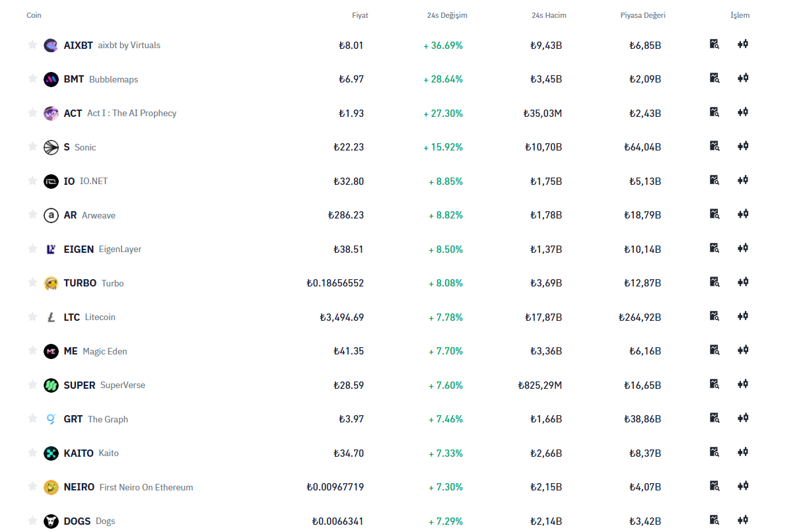Image resolution: width=803 pixels, height=532 pixels.
Task: Click the Fiyat column header
Action: point(360,15)
